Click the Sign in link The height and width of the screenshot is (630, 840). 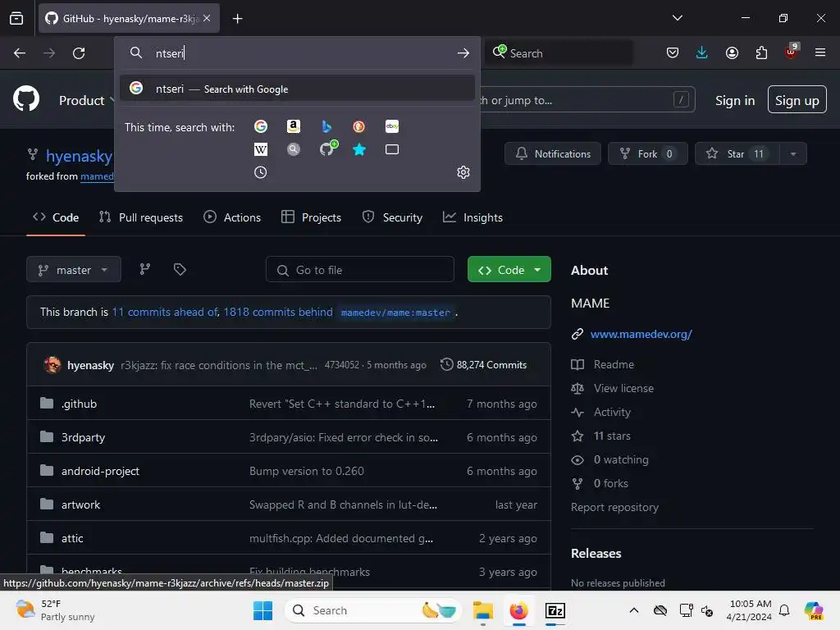[734, 101]
